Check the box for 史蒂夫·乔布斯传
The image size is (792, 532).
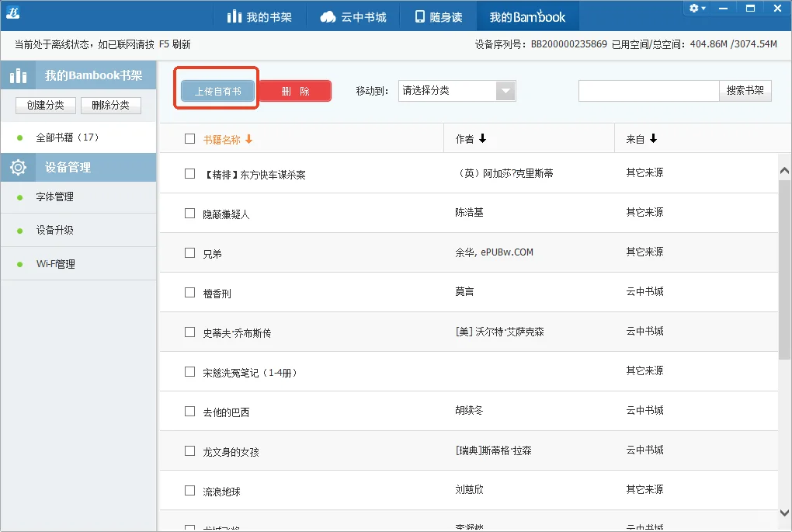coord(190,332)
